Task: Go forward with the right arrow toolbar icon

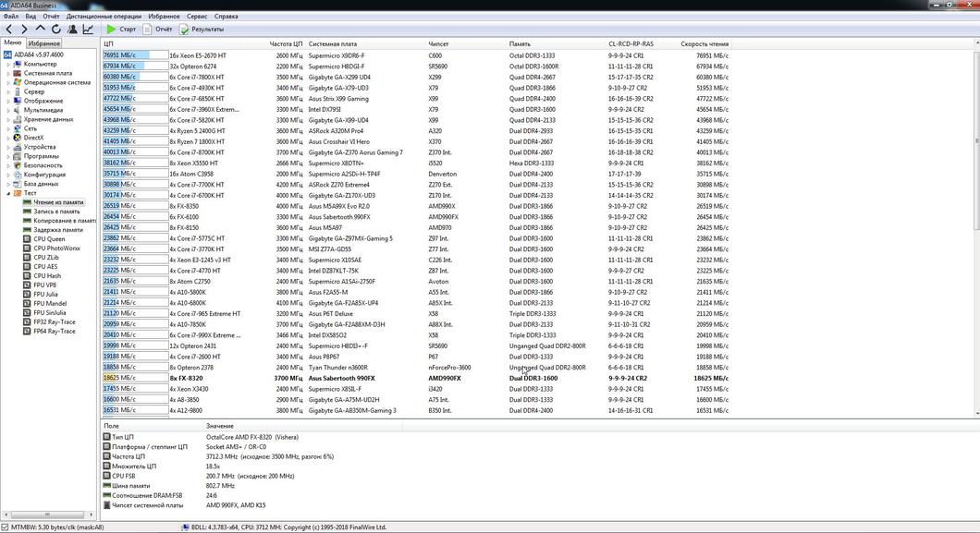Action: pyautogui.click(x=24, y=29)
